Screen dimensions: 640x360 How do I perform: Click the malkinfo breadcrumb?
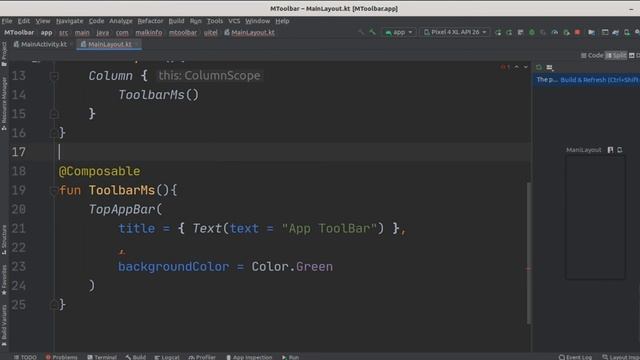click(149, 33)
